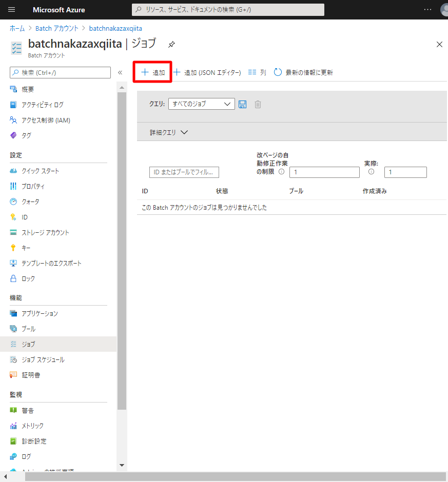Go to ホーム breadcrumb link
This screenshot has width=448, height=482.
tap(17, 28)
